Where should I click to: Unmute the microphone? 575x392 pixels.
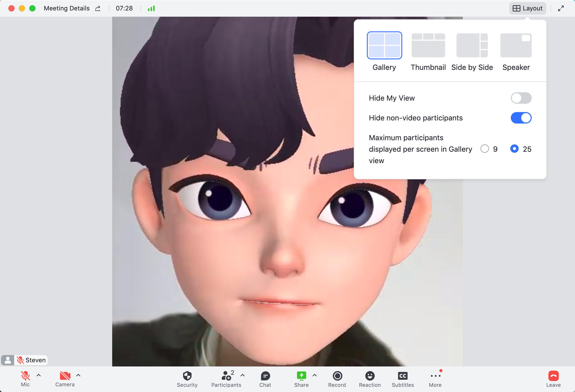[x=25, y=379]
